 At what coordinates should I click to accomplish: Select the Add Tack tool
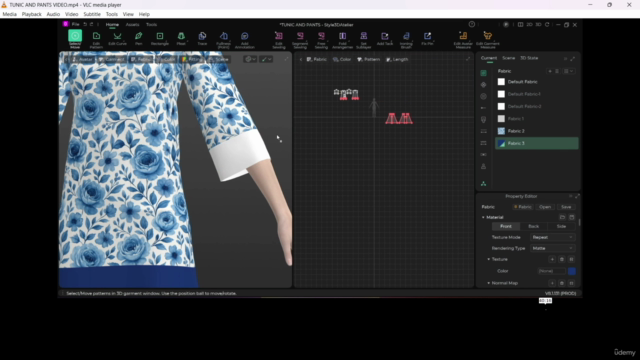point(384,38)
